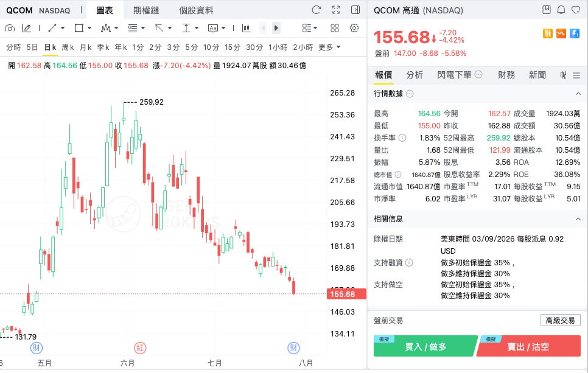
Task: Select the wave pattern drawing tool
Action: 105,28
